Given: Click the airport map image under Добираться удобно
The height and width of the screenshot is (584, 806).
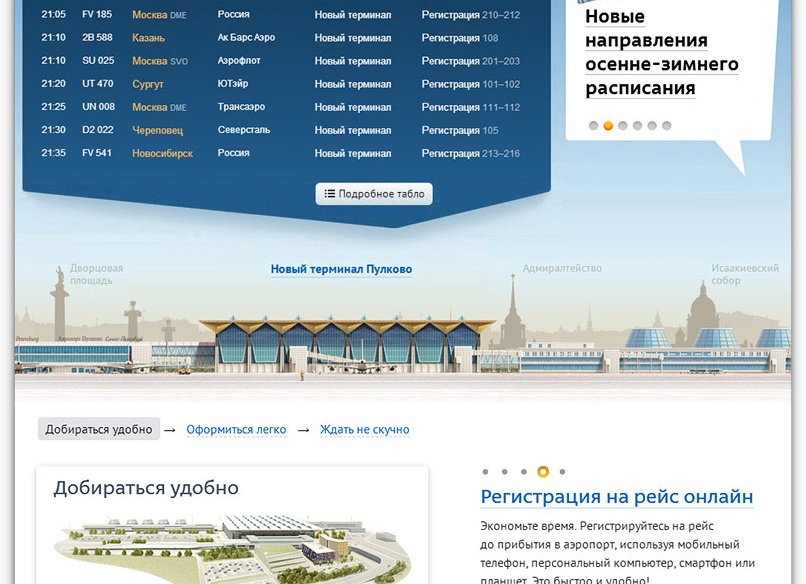Looking at the screenshot, I should coord(232,550).
